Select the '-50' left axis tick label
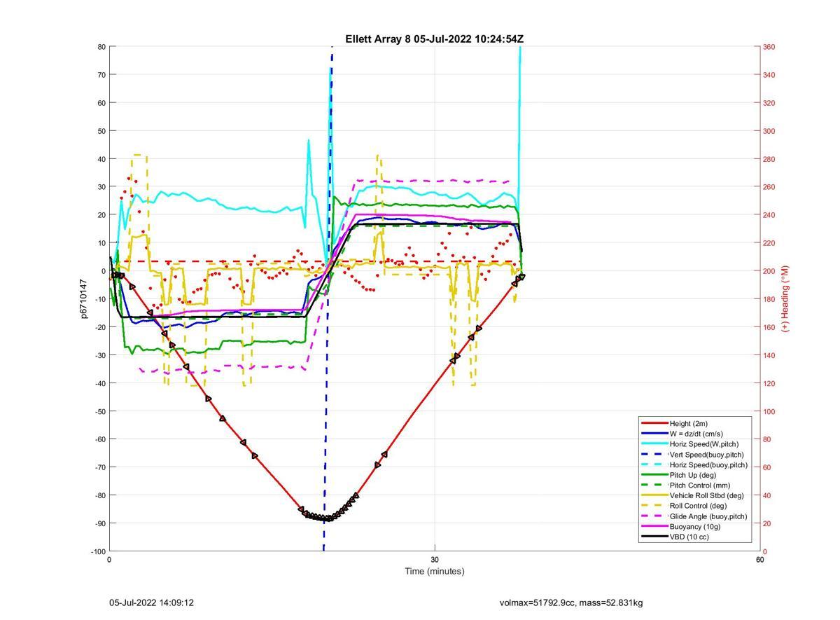 coord(99,412)
